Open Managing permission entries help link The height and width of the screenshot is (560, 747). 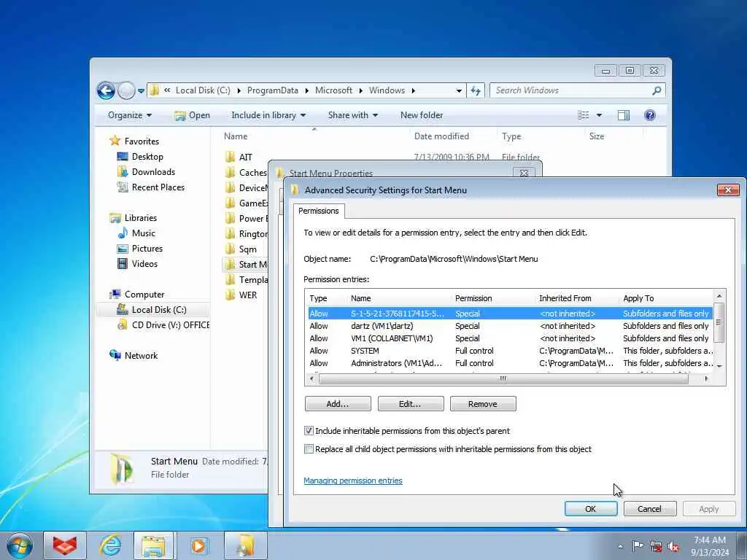coord(353,481)
